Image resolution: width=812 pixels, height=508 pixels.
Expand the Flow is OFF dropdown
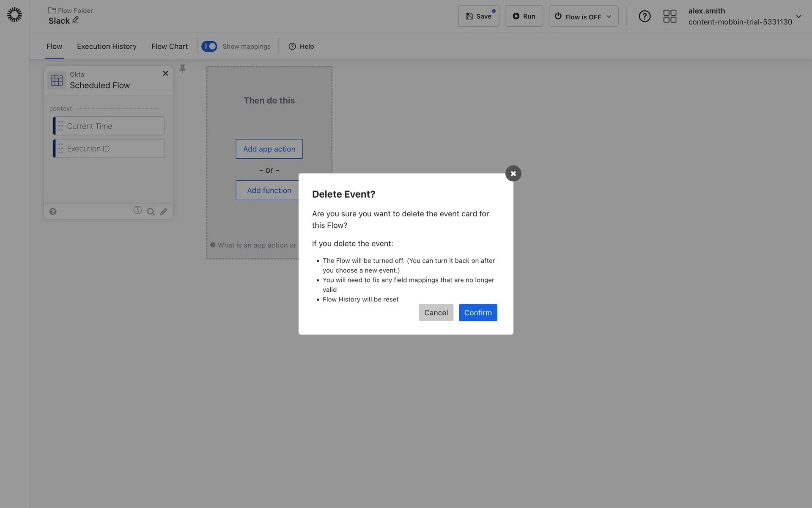point(583,17)
